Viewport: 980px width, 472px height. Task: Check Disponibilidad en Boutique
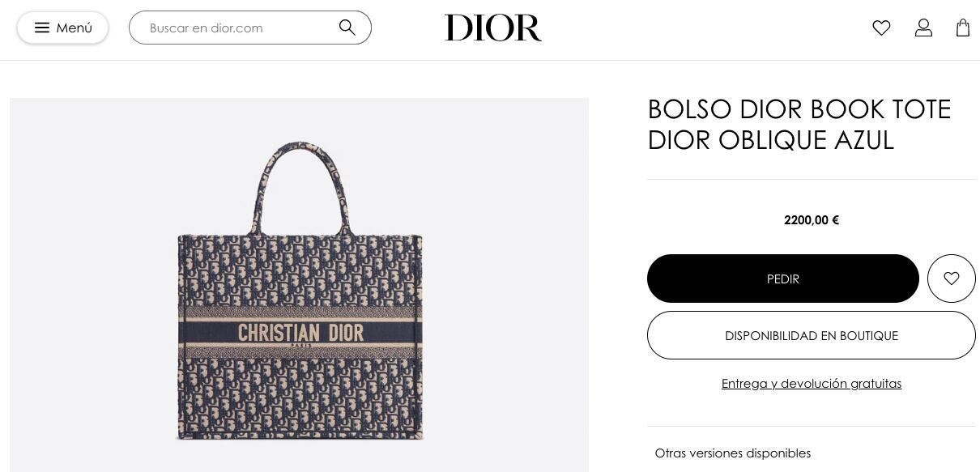click(812, 335)
